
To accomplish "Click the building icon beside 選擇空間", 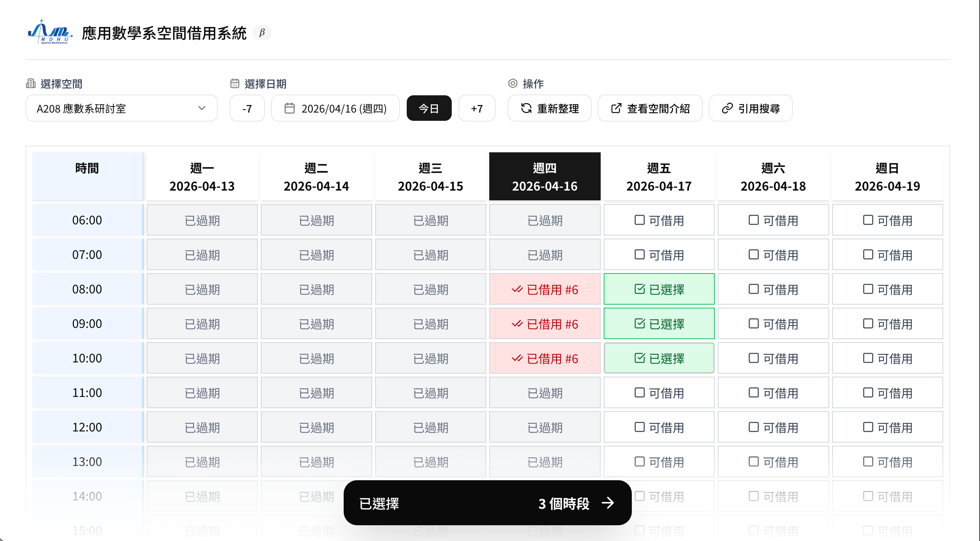I will point(32,83).
